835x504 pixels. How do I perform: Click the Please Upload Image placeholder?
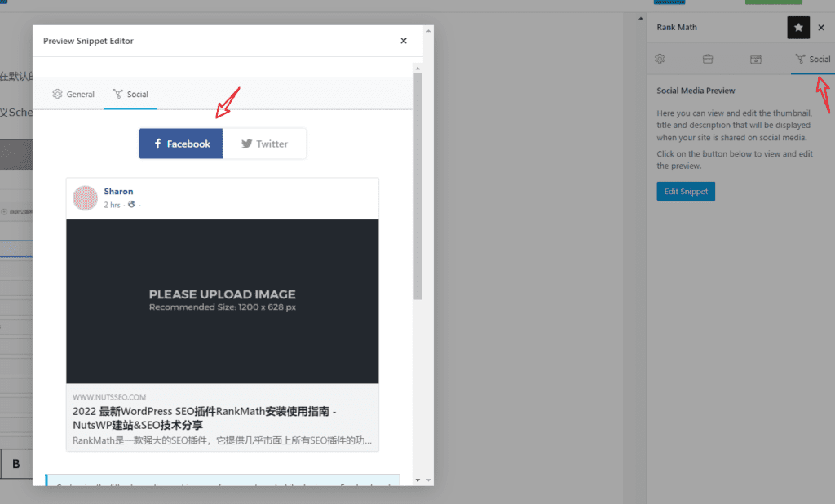coord(223,302)
